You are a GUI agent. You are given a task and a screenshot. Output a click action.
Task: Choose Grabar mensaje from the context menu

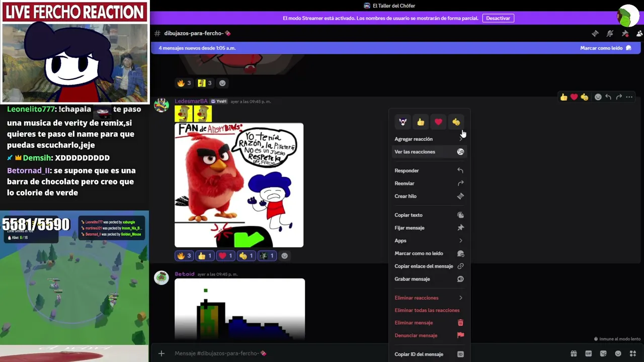tap(429, 279)
